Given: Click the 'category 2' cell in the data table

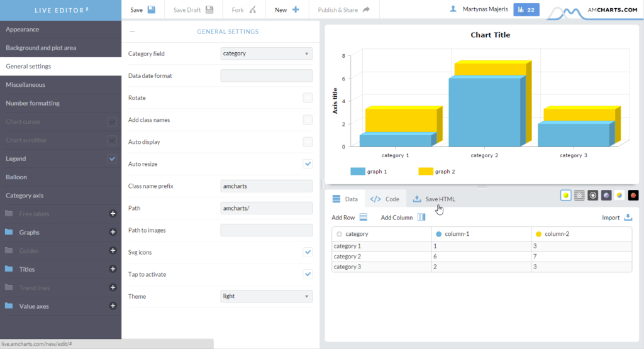Looking at the screenshot, I should pyautogui.click(x=381, y=257).
